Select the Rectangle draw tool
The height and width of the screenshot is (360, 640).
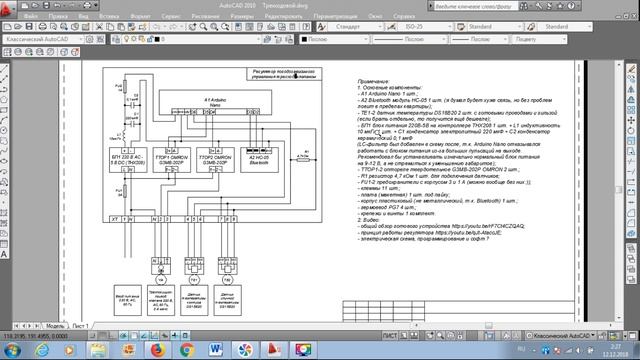4,110
